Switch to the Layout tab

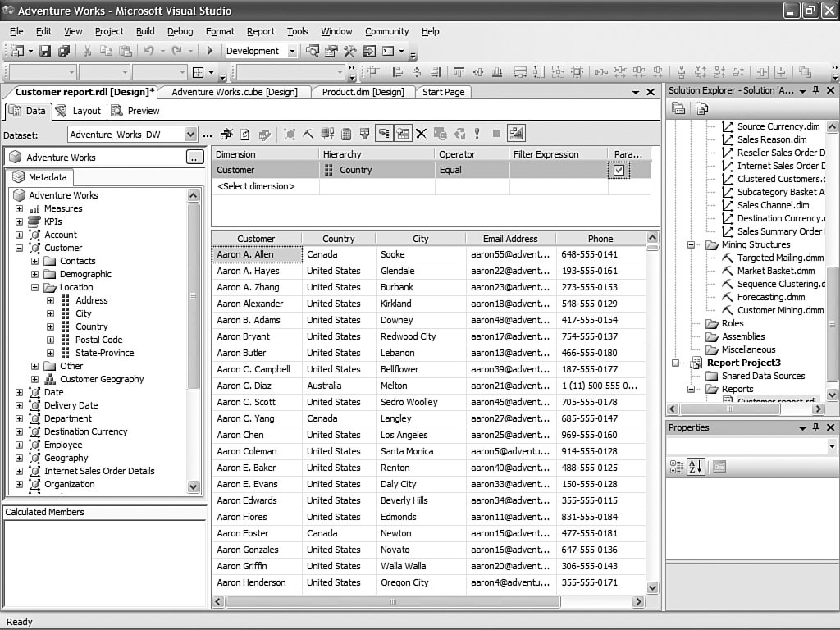click(x=79, y=111)
